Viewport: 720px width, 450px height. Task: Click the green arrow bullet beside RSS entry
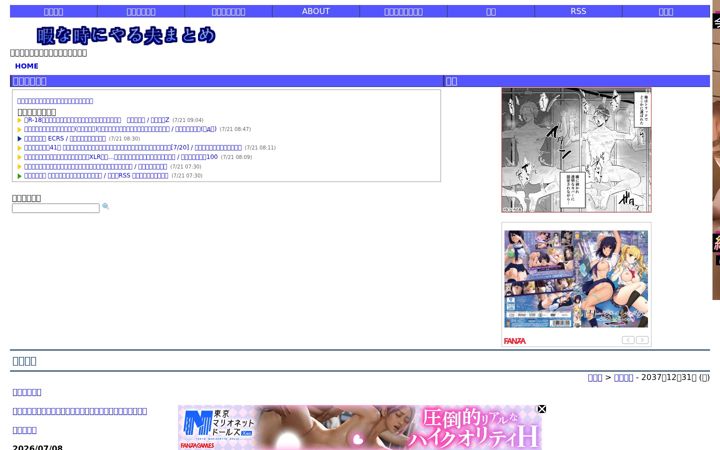point(19,176)
